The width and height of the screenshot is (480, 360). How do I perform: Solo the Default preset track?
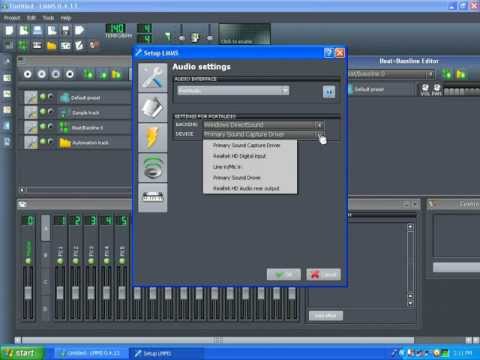[51, 97]
